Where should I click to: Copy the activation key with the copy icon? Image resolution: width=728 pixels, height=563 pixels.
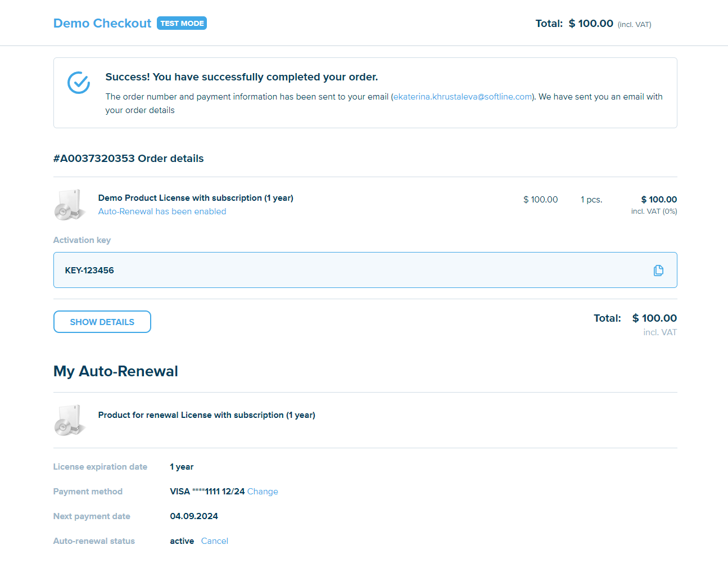[x=658, y=271]
